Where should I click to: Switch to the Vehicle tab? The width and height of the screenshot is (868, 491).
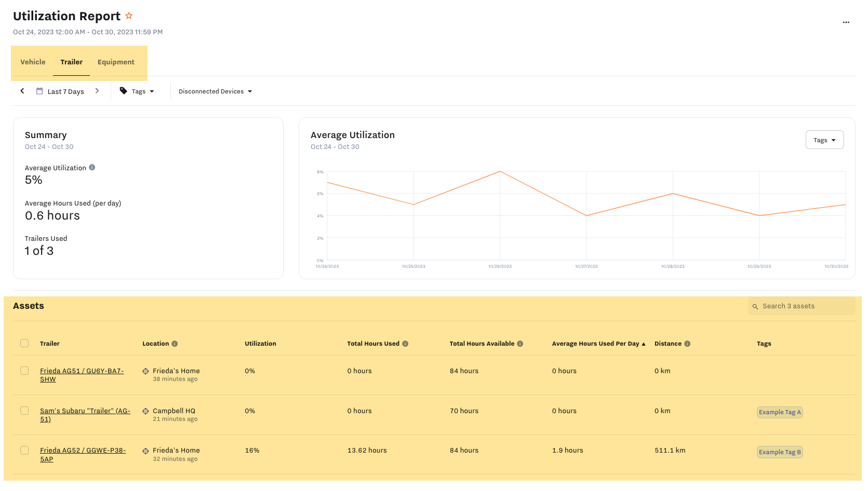pyautogui.click(x=33, y=62)
